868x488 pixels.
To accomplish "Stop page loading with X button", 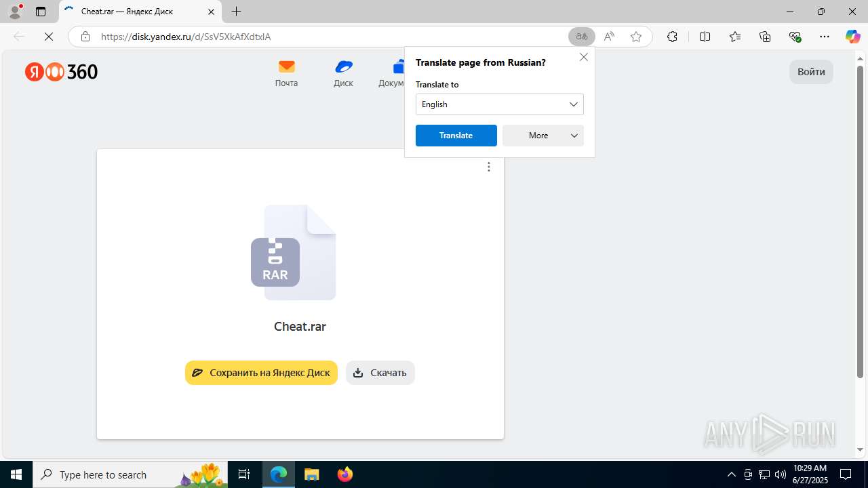I will tap(49, 37).
